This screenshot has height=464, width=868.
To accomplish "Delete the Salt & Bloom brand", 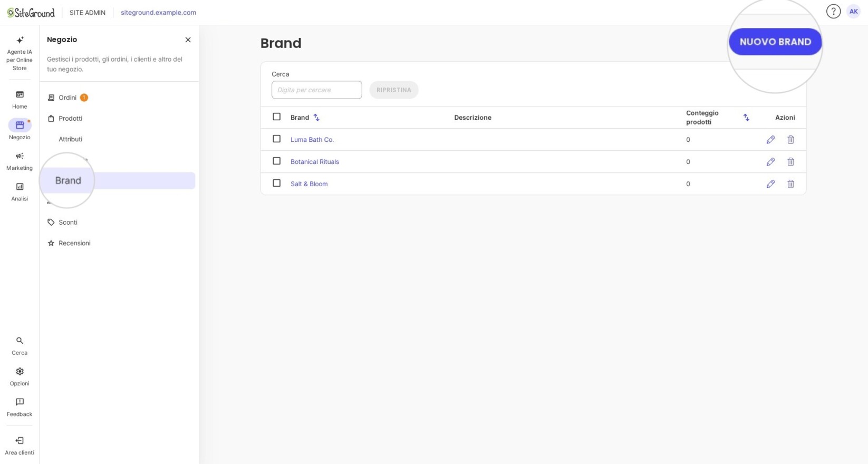I will [x=790, y=184].
